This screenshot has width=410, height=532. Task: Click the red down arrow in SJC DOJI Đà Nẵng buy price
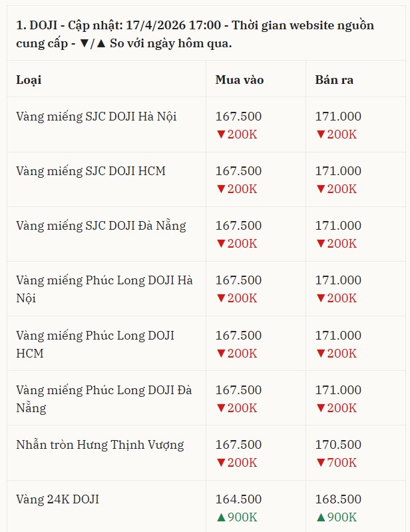[x=221, y=244]
